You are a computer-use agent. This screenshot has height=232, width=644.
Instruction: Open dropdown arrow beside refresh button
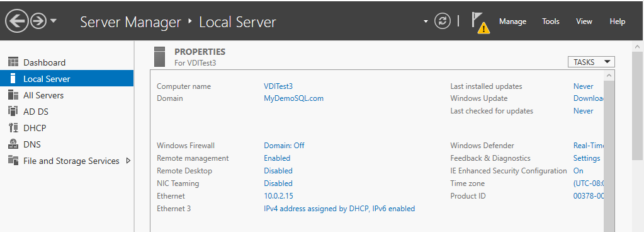(x=426, y=21)
